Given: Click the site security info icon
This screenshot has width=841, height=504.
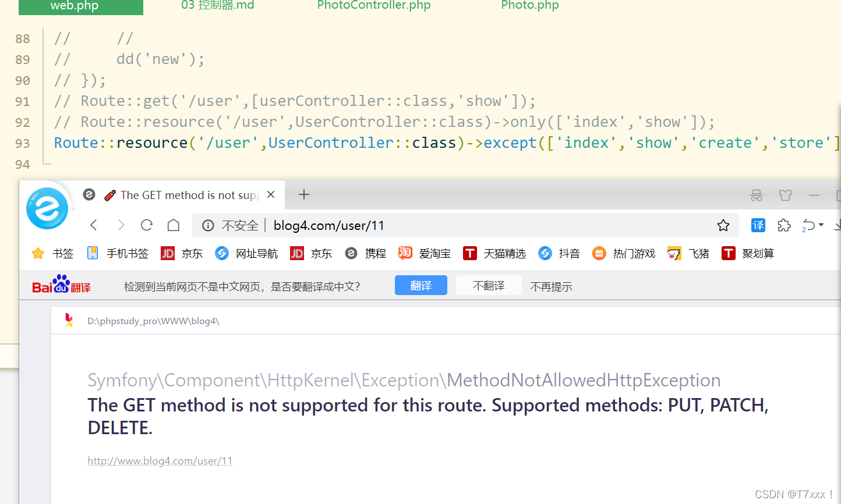Looking at the screenshot, I should point(208,226).
